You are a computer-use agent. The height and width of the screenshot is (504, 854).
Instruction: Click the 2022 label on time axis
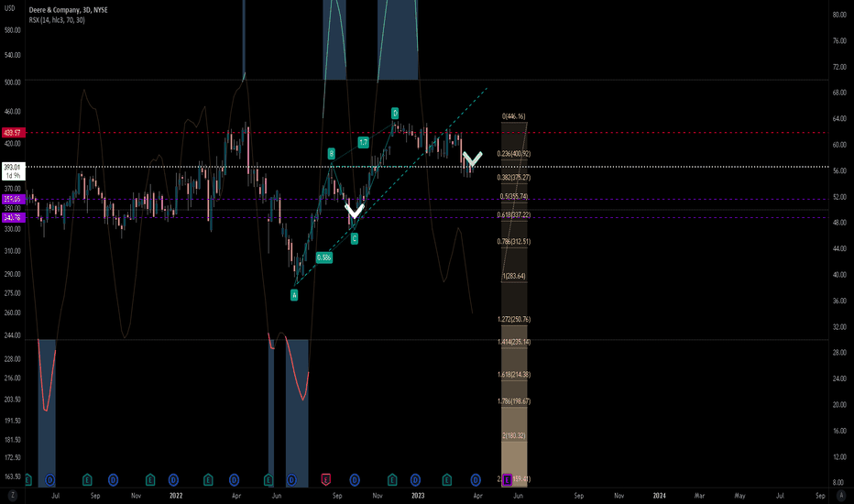[176, 496]
